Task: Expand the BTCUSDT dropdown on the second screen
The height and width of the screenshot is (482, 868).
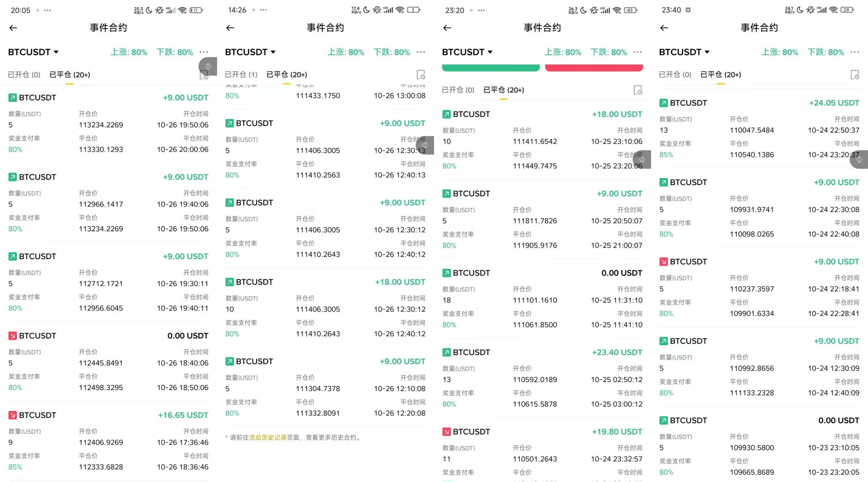Action: (x=250, y=52)
